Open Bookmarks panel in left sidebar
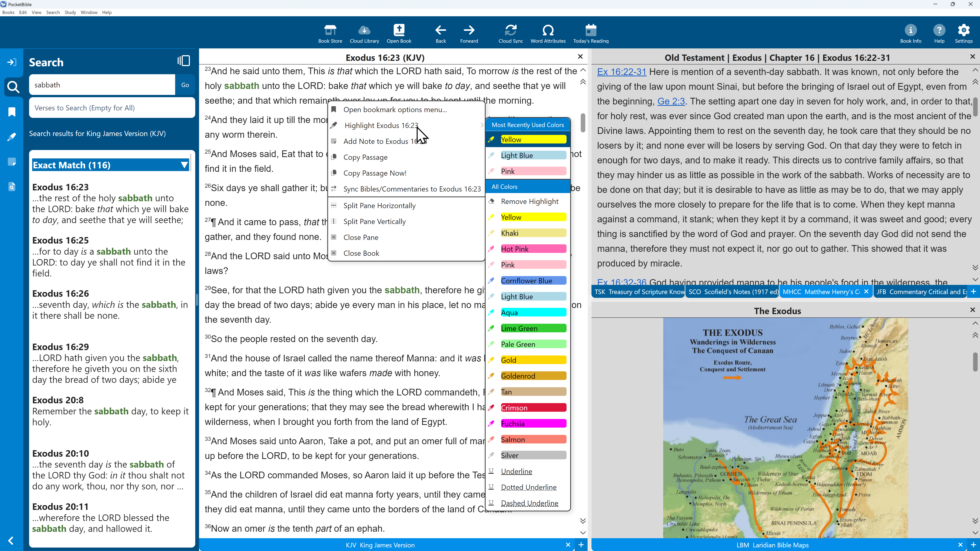The height and width of the screenshot is (551, 980). coord(12,112)
